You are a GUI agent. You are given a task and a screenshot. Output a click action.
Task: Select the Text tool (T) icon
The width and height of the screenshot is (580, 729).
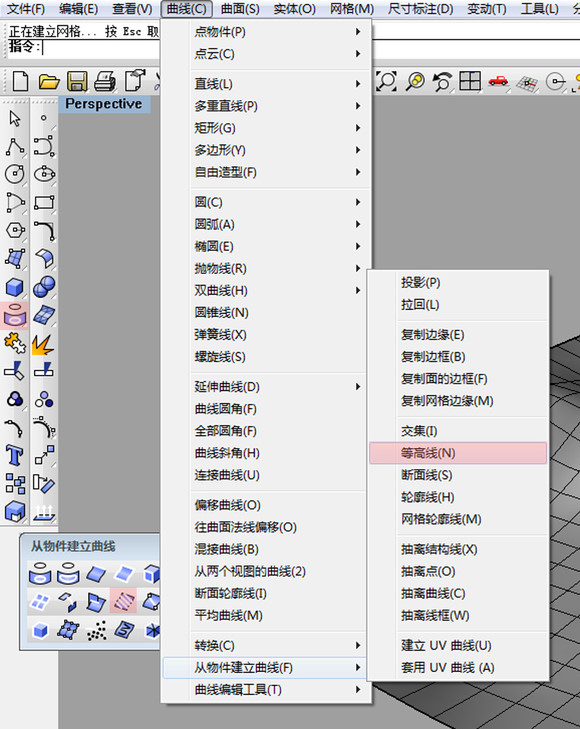click(x=14, y=455)
